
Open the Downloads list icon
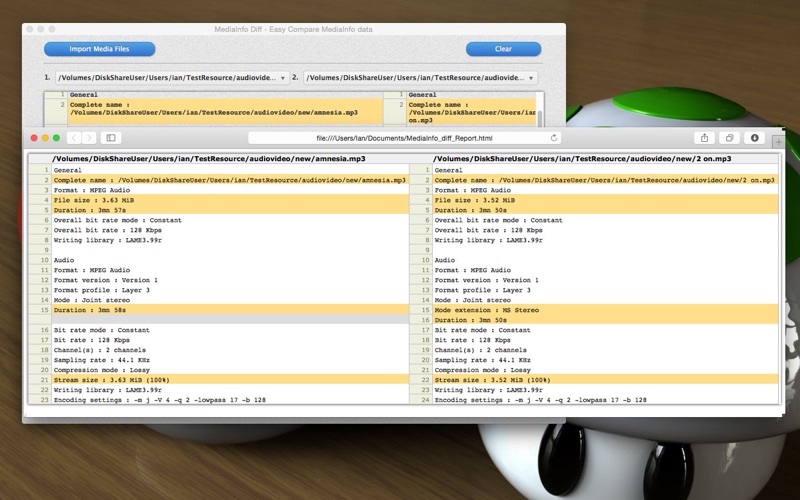pos(755,138)
